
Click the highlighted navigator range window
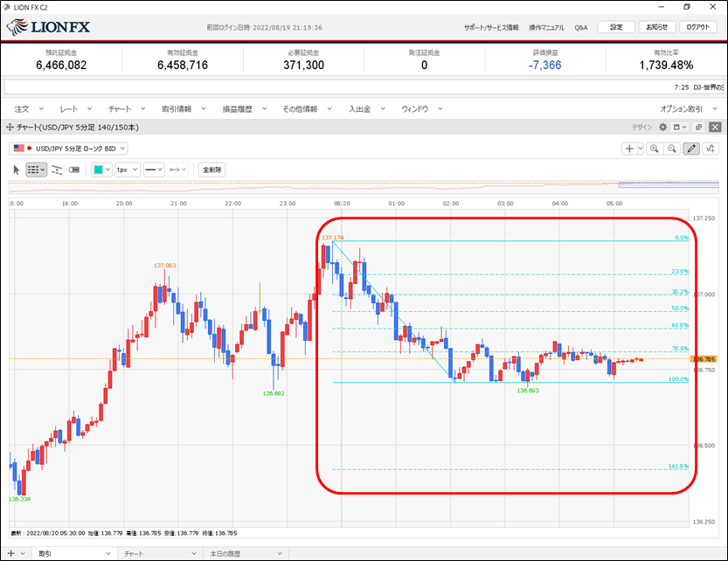669,185
